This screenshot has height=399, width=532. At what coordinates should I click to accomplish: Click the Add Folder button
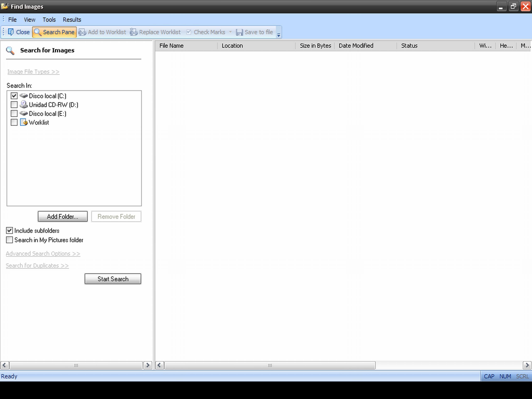point(62,217)
